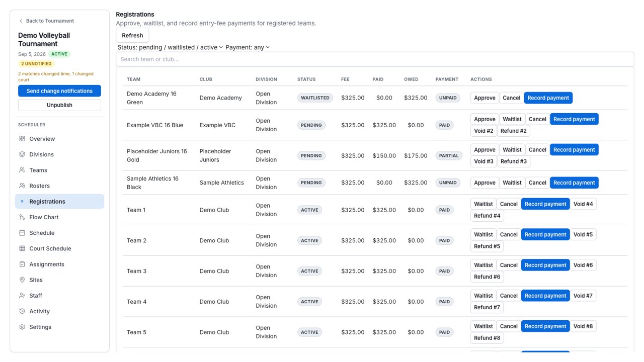Refund payment #3 for Placeholder Juniors
Screen dimensions: 644x362
(513, 161)
